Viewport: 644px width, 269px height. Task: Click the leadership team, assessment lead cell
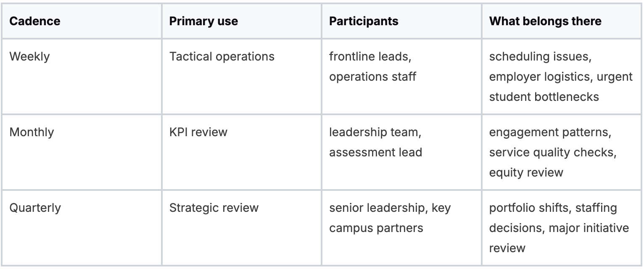click(x=375, y=142)
